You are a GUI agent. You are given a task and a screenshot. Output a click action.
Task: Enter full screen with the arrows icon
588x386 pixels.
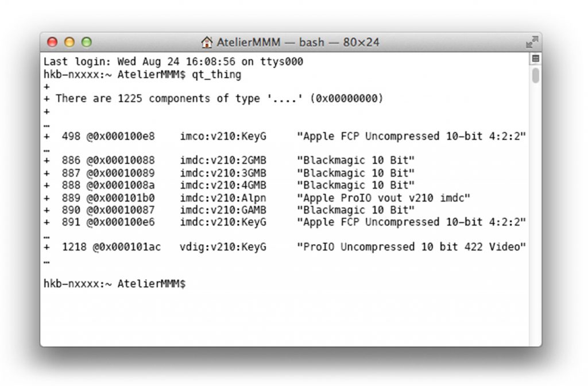(532, 41)
